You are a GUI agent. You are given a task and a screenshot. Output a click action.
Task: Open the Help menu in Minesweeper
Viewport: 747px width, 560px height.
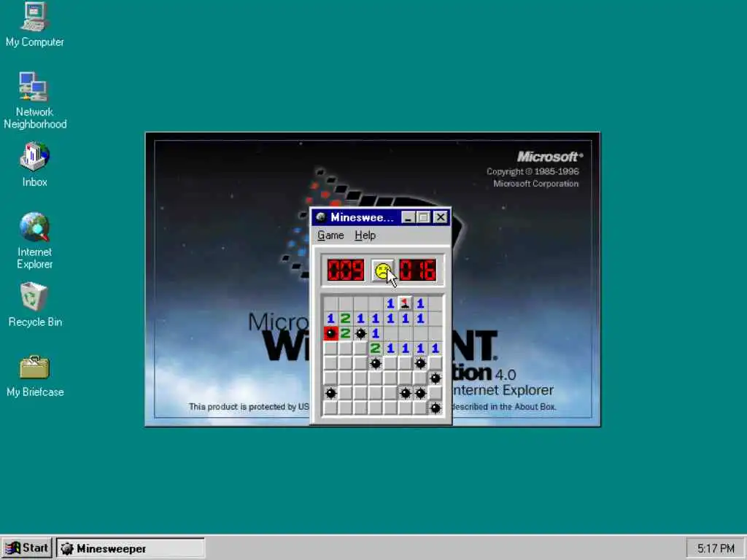(x=365, y=236)
